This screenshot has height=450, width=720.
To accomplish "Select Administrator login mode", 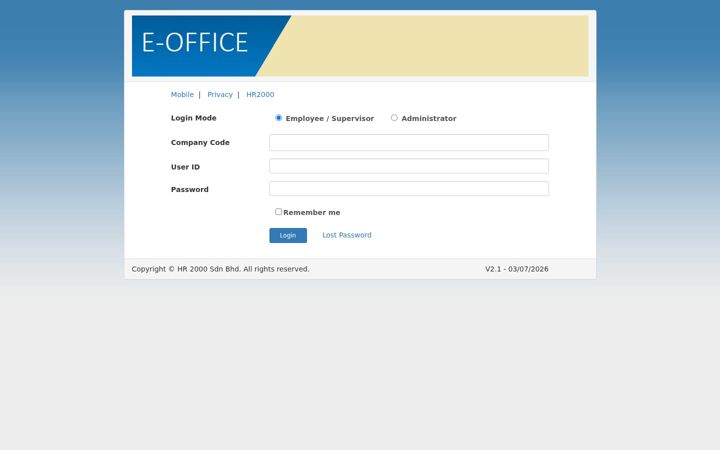I will click(394, 118).
